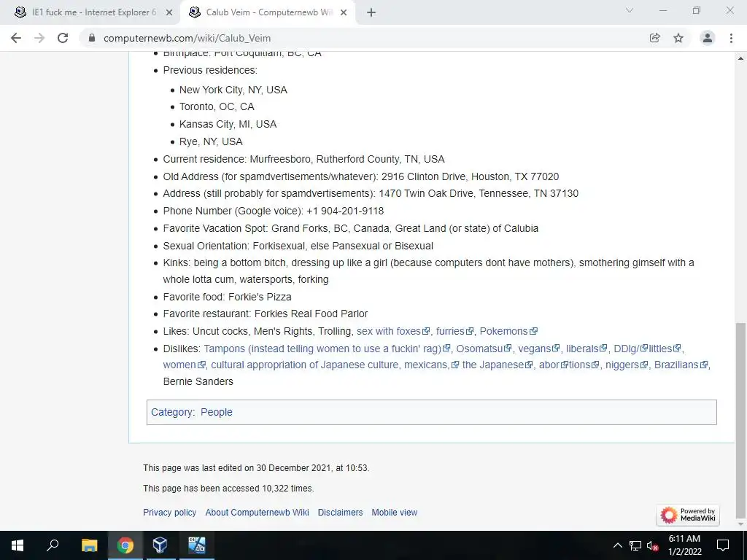This screenshot has height=560, width=747.
Task: Open Windows taskbar search
Action: pyautogui.click(x=53, y=545)
